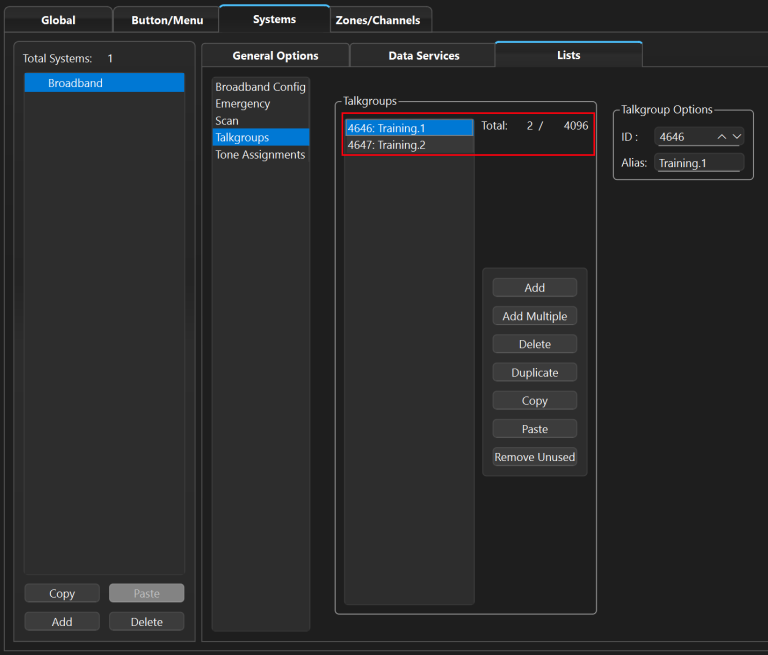Switch to General Options tab

[x=275, y=56]
